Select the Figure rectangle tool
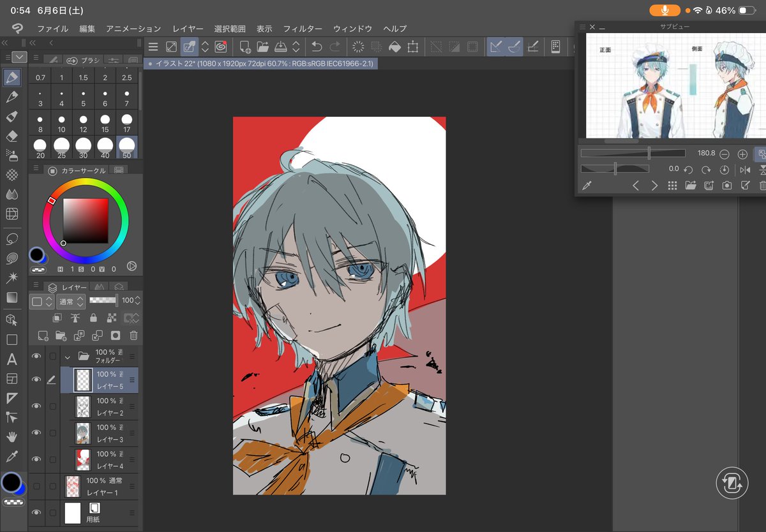The height and width of the screenshot is (532, 766). 12,339
